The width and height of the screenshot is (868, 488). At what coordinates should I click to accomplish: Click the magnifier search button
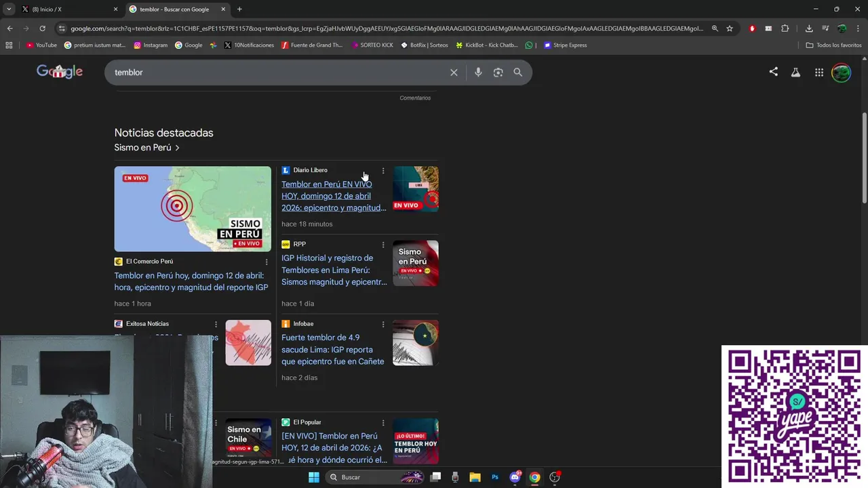click(517, 73)
